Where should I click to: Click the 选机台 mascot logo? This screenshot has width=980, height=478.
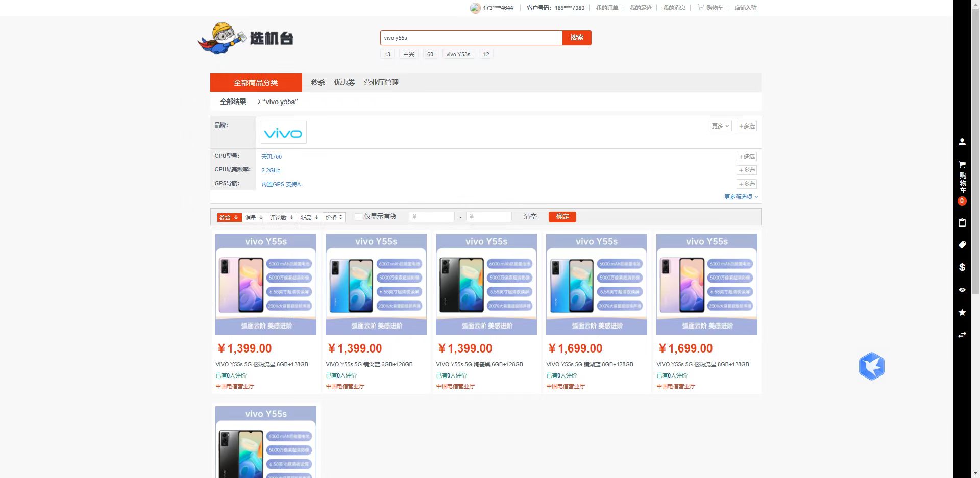[246, 38]
